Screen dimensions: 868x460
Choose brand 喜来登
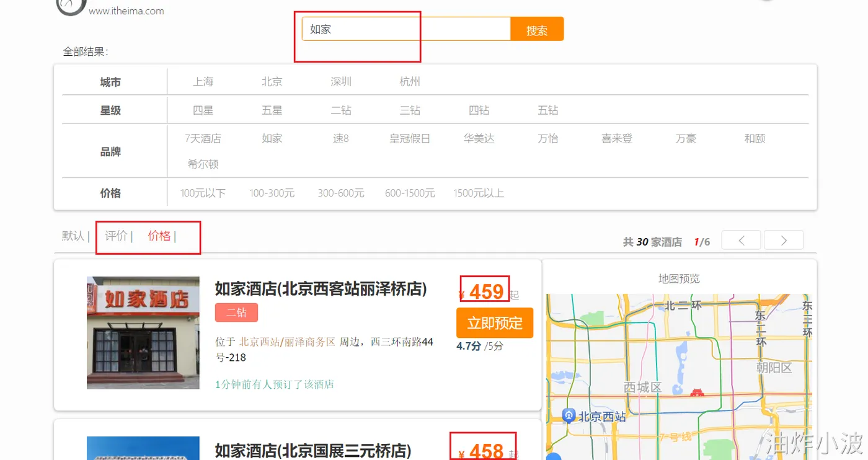617,139
